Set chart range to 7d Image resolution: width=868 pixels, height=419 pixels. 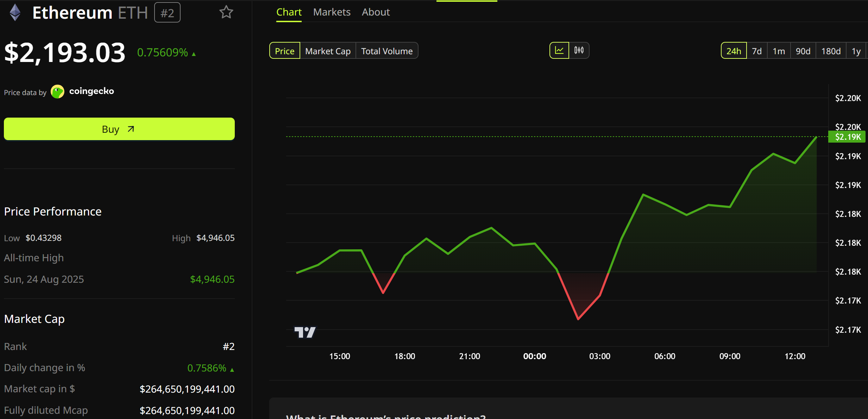(757, 51)
